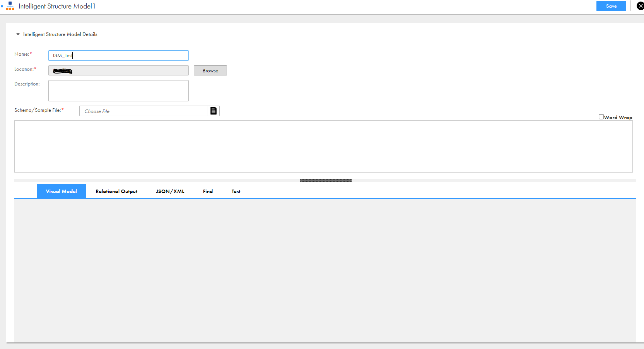Click the Intelligent Structure Model1 title text
The width and height of the screenshot is (644, 349).
pos(57,6)
